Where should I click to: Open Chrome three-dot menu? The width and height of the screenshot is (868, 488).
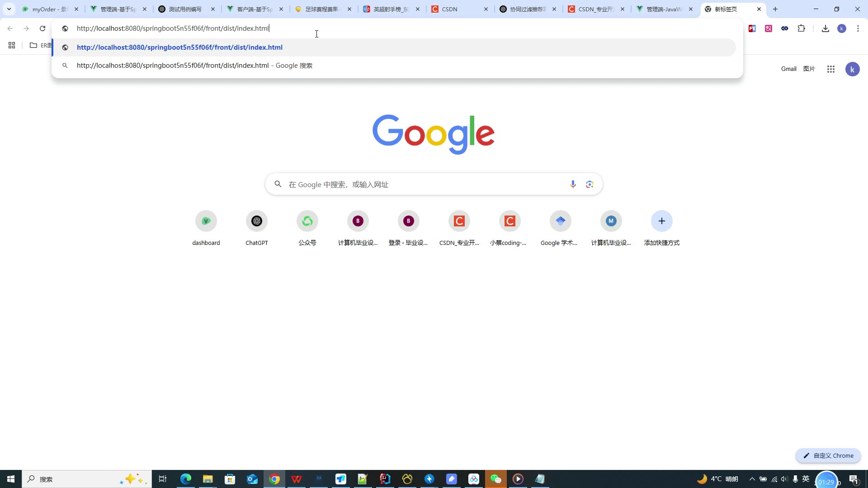858,28
